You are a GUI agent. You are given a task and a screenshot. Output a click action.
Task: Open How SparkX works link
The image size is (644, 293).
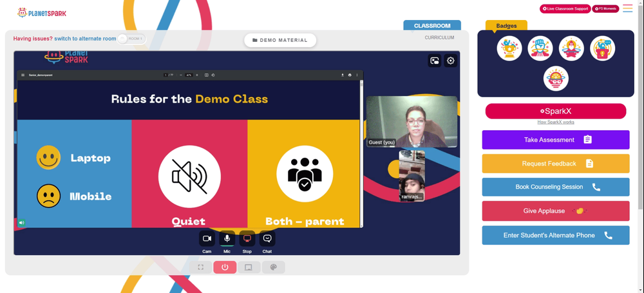click(556, 122)
